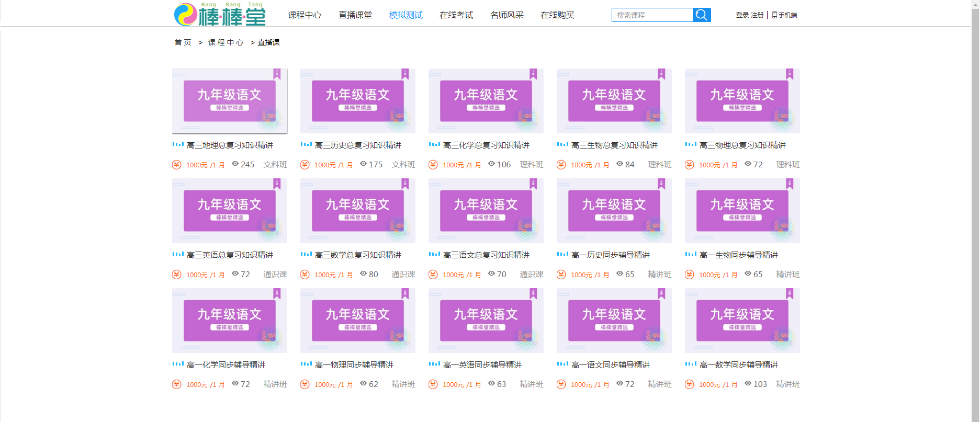This screenshot has height=422, width=980.
Task: Click 理科班 label under 高三物理 course
Action: [x=788, y=165]
